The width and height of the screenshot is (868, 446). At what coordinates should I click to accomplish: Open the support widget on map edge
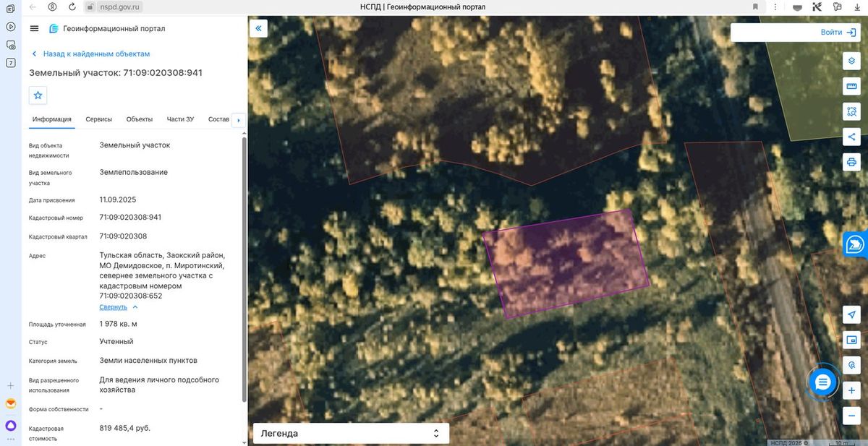tap(855, 244)
